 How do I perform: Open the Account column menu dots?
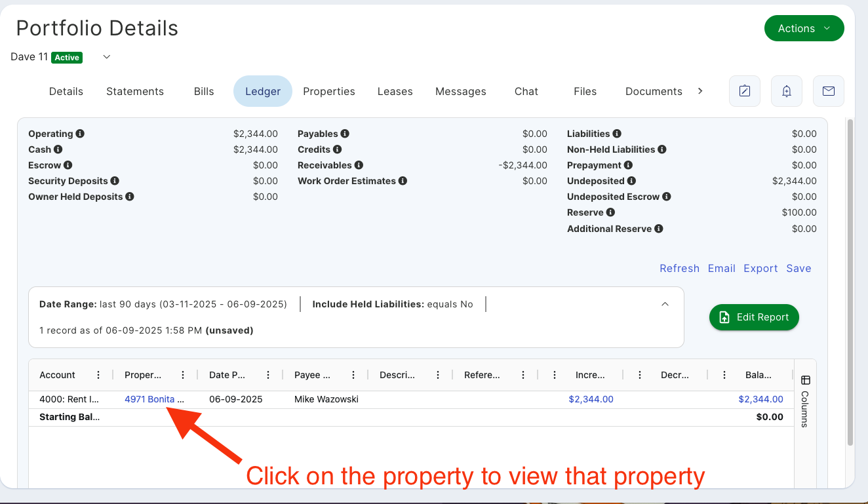click(x=98, y=375)
